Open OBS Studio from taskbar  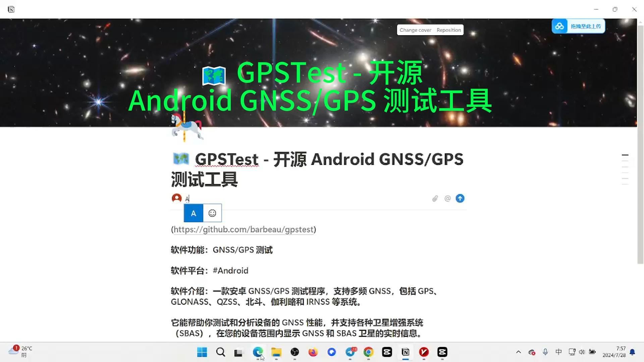(x=294, y=352)
